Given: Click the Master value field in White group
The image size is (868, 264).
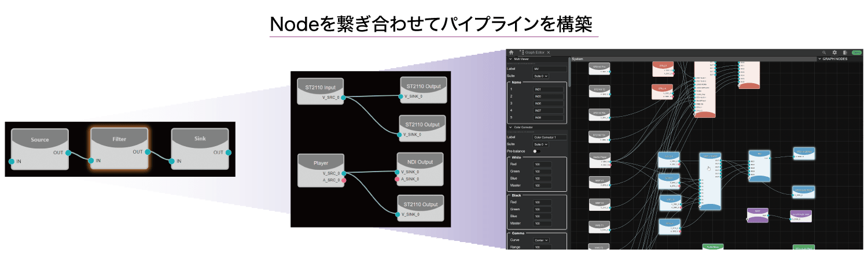Looking at the screenshot, I should click(542, 185).
